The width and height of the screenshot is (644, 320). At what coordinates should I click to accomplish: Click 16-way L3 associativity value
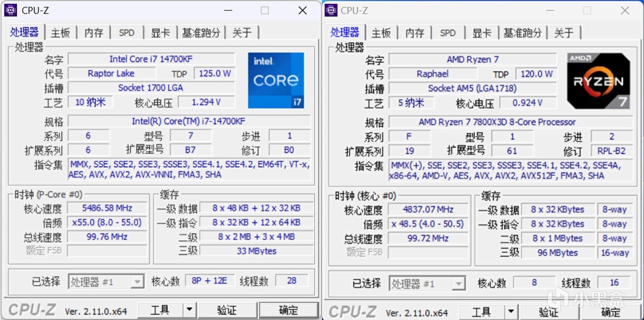[614, 253]
